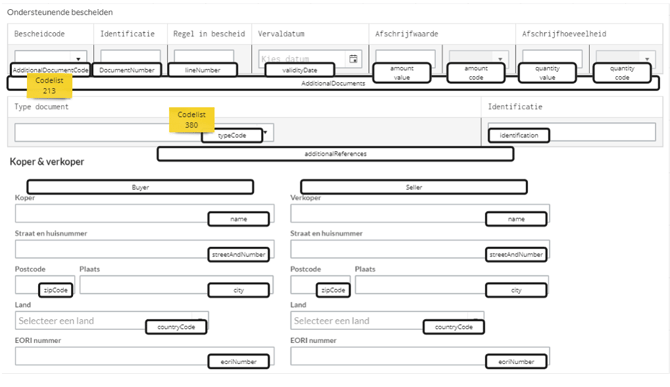
Task: Open the Afschrijfwaarde currency code dropdown
Action: pyautogui.click(x=478, y=58)
